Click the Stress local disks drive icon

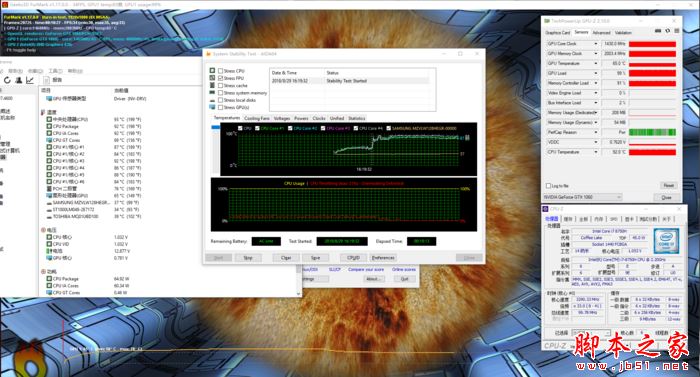click(x=212, y=100)
